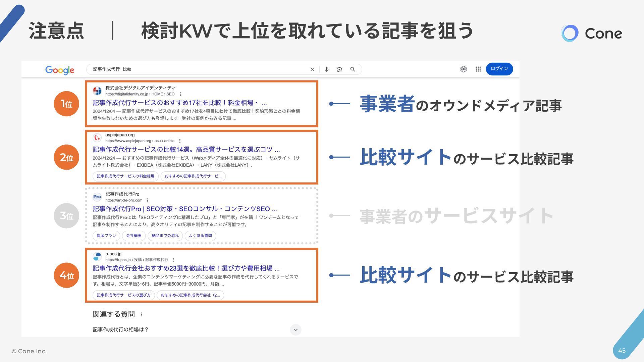This screenshot has width=644, height=362.
Task: Open the 記事作成代行サービスのおすすめ17社を比較 result link
Action: tap(179, 103)
